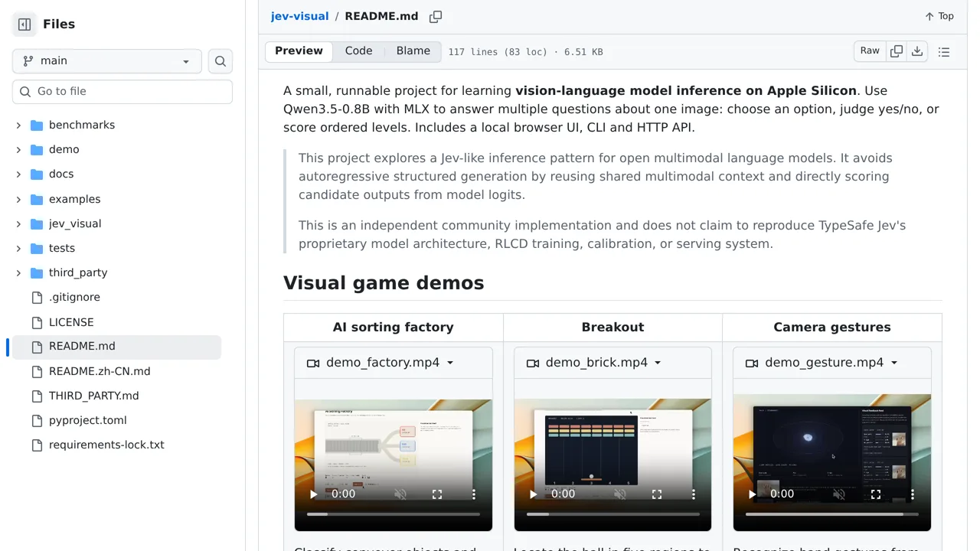
Task: Open the document outline icon
Action: click(944, 52)
